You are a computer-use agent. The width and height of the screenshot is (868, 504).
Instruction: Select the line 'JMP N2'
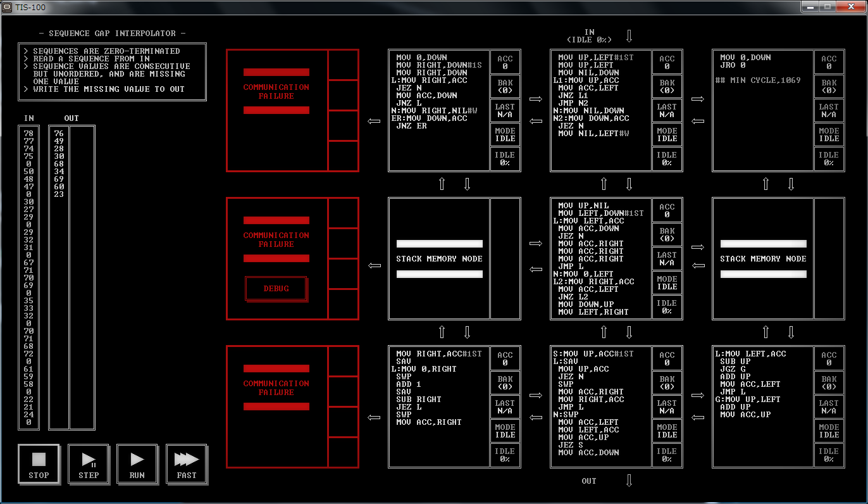573,103
